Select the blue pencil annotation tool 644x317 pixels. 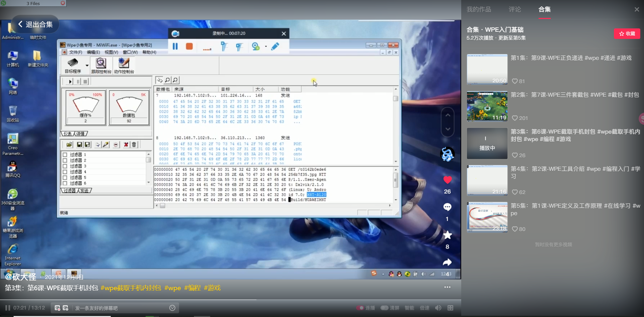[x=275, y=46]
